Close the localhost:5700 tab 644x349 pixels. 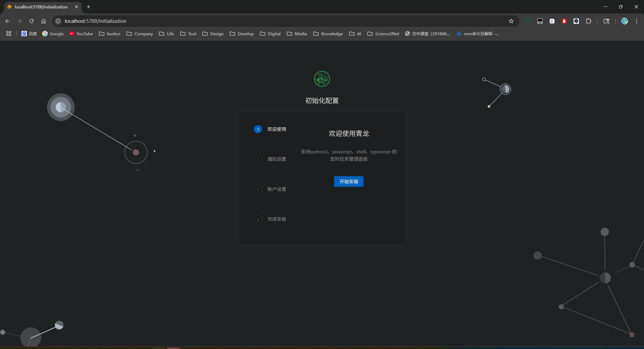(76, 7)
